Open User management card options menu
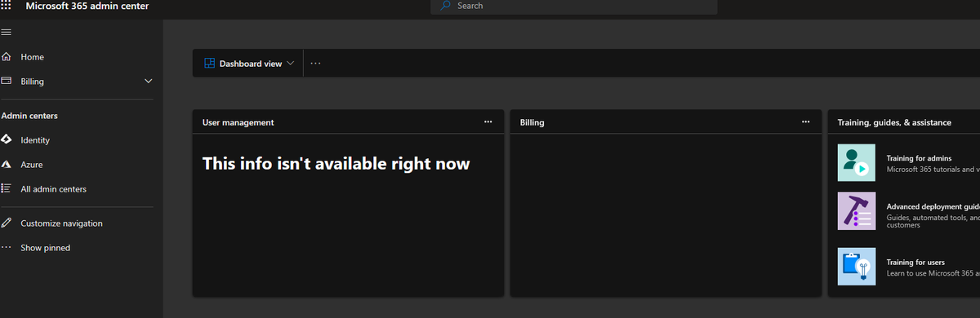Image resolution: width=980 pixels, height=318 pixels. pyautogui.click(x=488, y=122)
